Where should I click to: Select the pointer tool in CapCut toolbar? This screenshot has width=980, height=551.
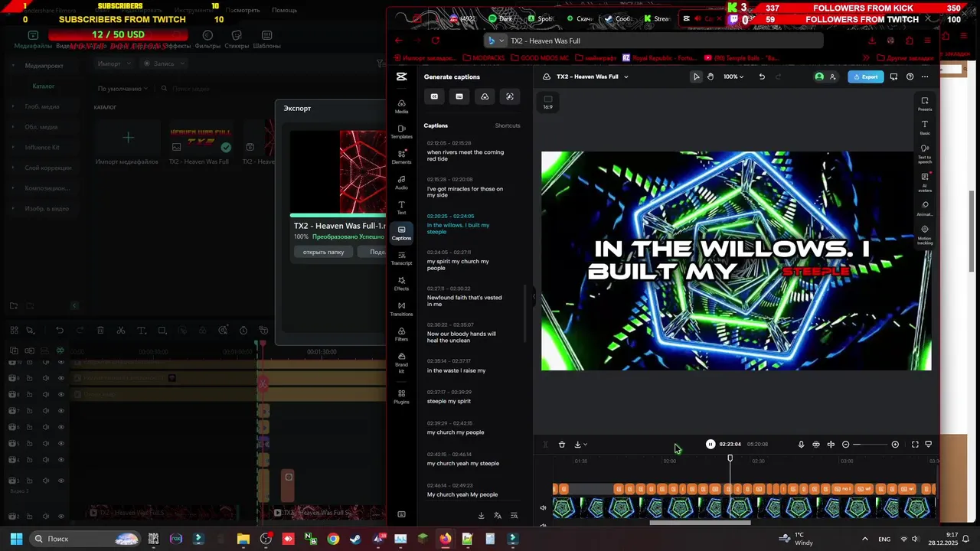[696, 77]
